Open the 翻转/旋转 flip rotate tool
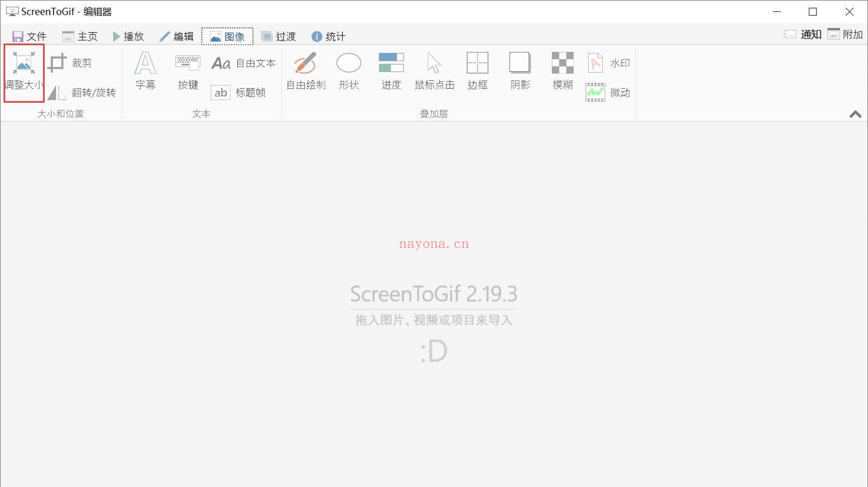 click(82, 92)
